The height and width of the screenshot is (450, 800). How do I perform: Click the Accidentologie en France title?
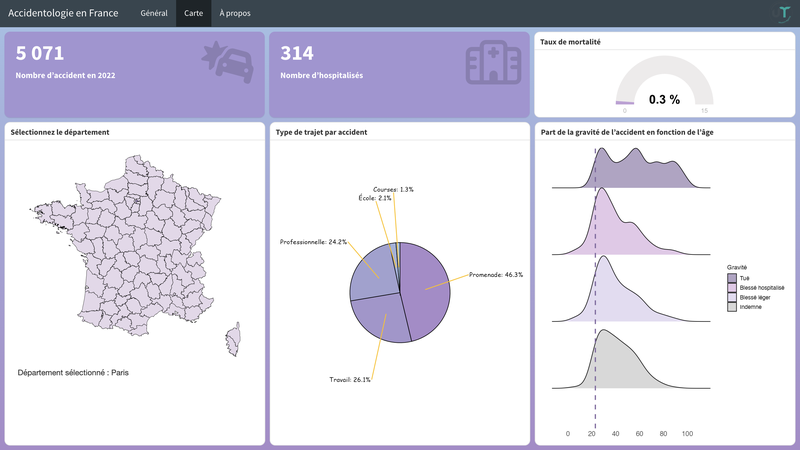click(62, 14)
